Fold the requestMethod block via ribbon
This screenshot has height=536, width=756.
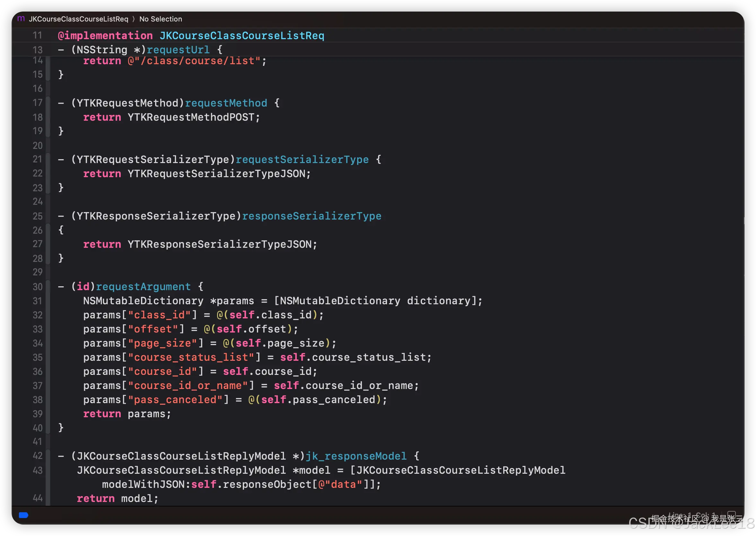click(48, 117)
